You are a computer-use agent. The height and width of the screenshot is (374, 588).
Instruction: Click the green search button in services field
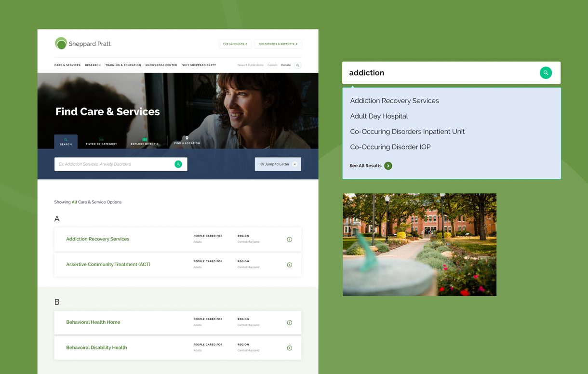(x=178, y=164)
